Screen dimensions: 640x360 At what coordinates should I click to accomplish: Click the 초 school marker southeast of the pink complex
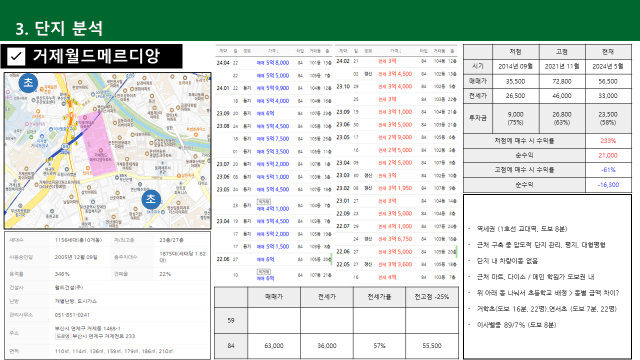coord(151,199)
